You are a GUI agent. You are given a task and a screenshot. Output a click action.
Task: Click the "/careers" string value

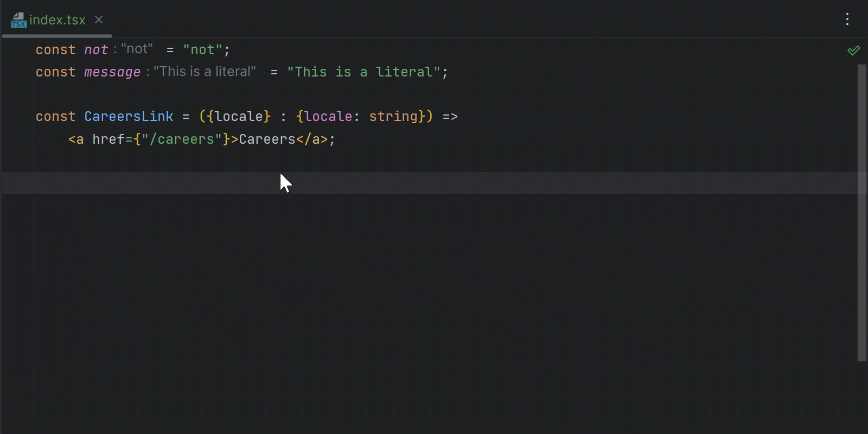click(x=182, y=139)
